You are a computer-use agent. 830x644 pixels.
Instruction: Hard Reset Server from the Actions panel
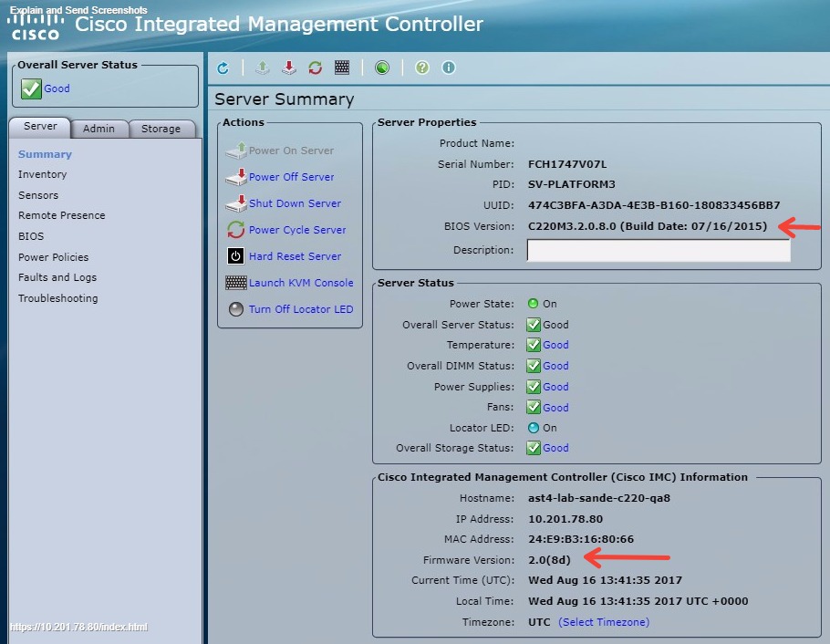pyautogui.click(x=294, y=256)
